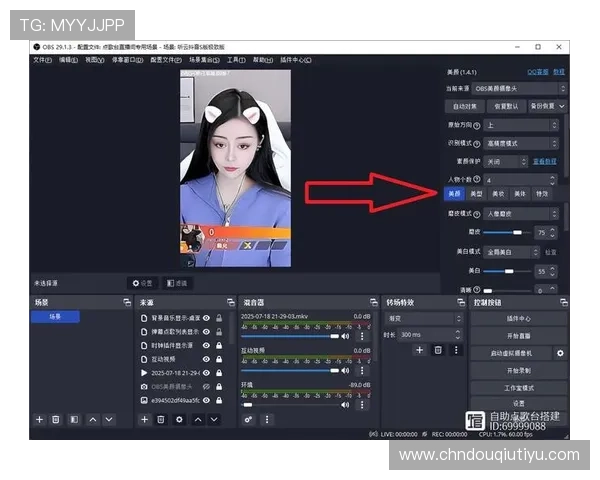Screen dimensions: 600x480
Task: Open the 编辑 menu
Action: [x=68, y=60]
